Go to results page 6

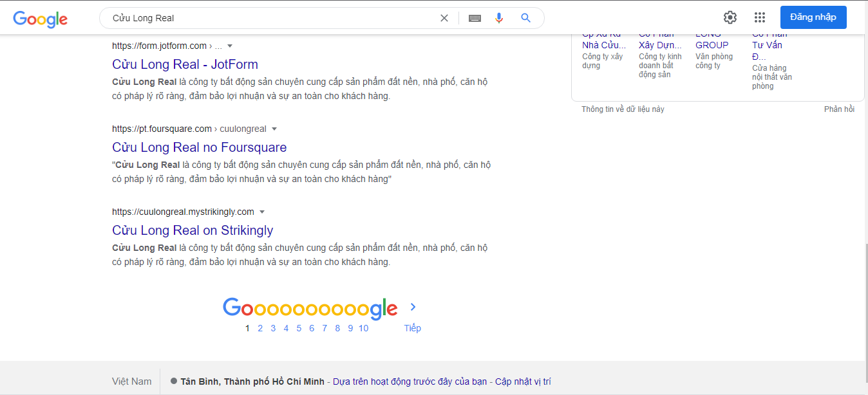312,328
